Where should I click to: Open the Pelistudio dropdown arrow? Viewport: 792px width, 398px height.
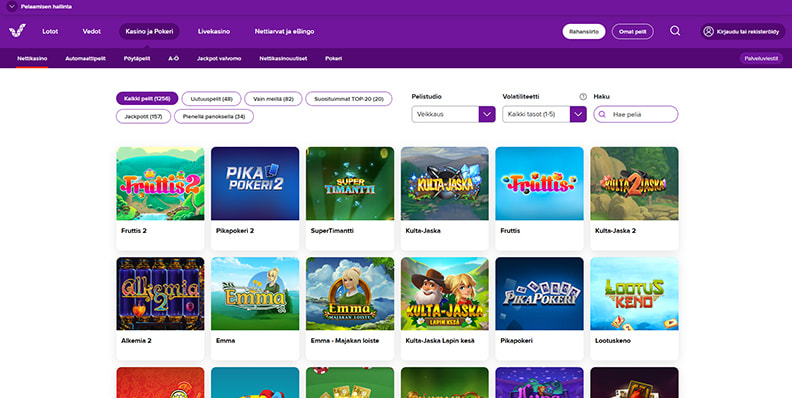pyautogui.click(x=487, y=114)
